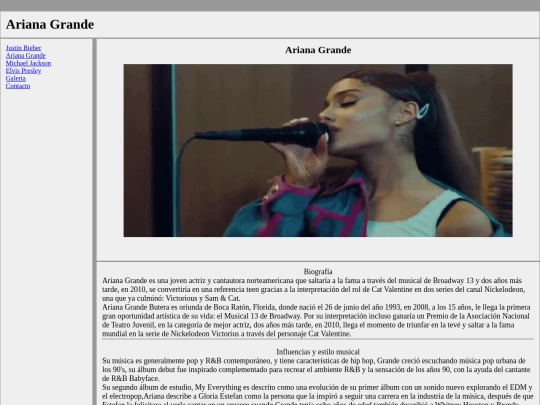
Task: Click the Ariana Grande heading above the photo
Action: pyautogui.click(x=318, y=50)
